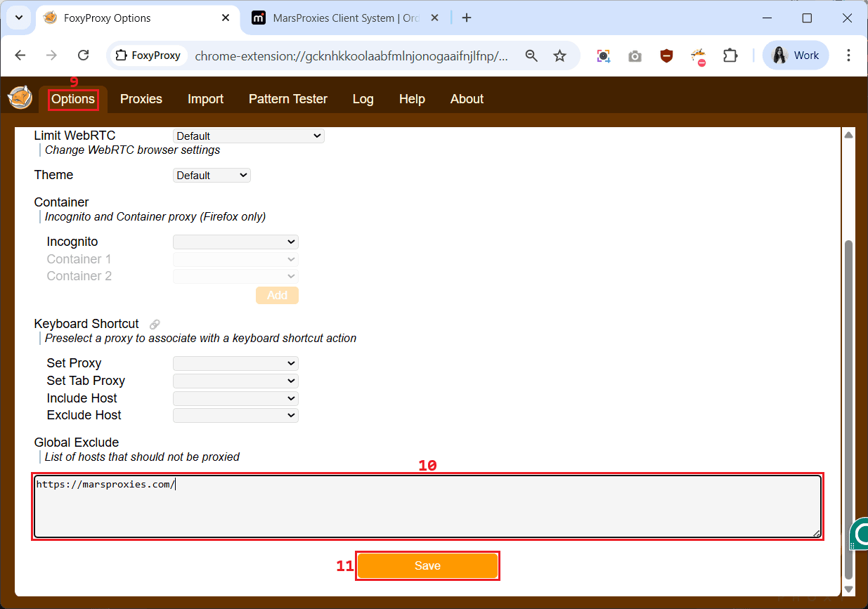Viewport: 868px width, 609px height.
Task: Click the Keyboard Shortcut link icon
Action: (x=155, y=325)
